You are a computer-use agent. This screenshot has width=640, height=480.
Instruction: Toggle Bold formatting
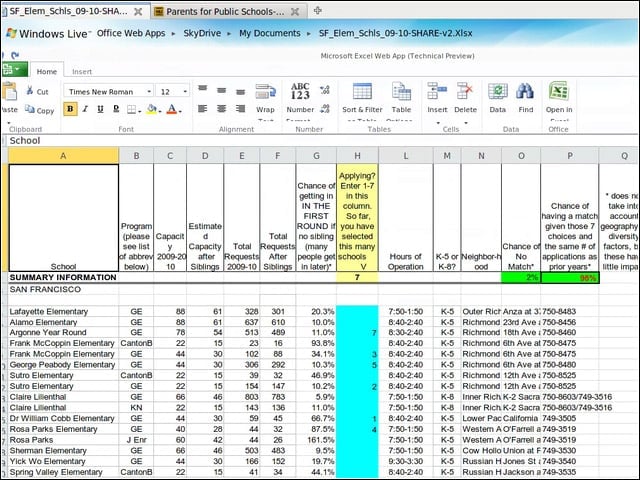(70, 109)
